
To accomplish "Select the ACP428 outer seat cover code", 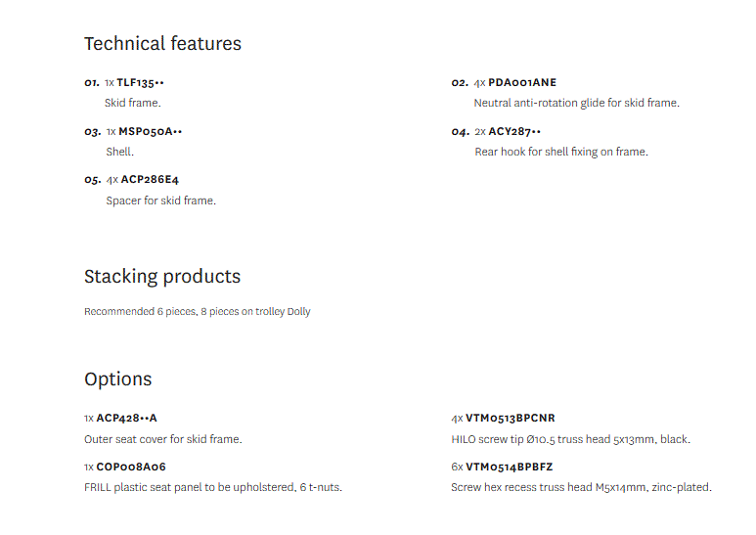I will (x=126, y=419).
